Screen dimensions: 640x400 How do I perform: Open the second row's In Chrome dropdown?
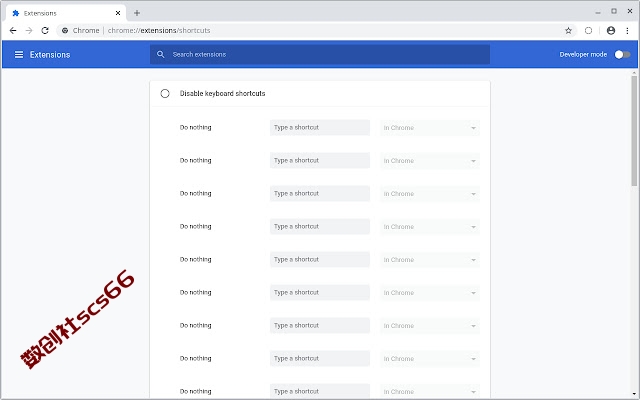pyautogui.click(x=430, y=161)
